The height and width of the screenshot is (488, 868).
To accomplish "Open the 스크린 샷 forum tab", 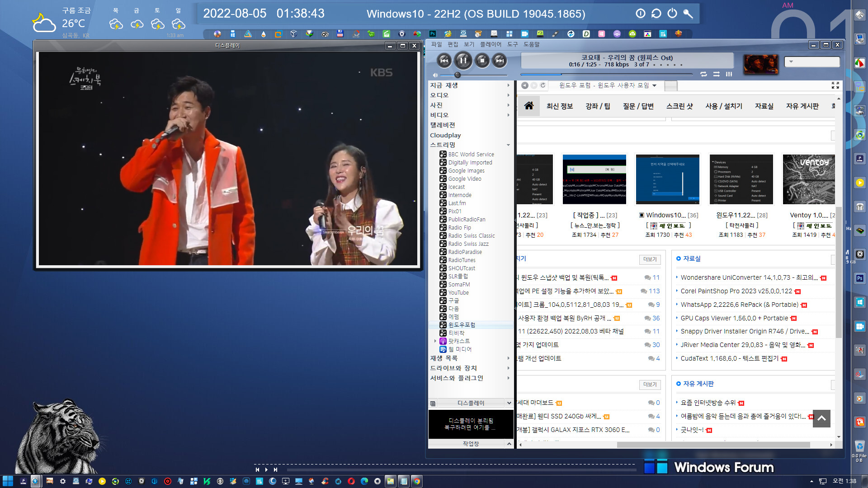I will point(679,106).
